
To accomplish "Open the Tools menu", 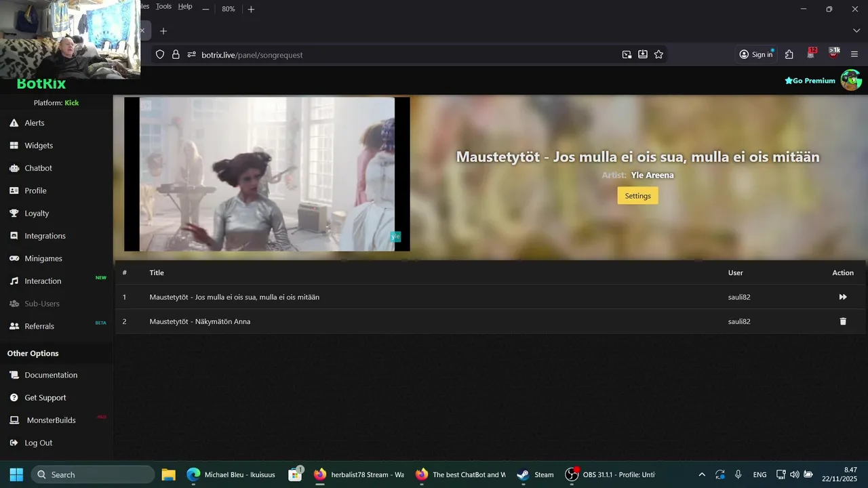I will point(163,6).
